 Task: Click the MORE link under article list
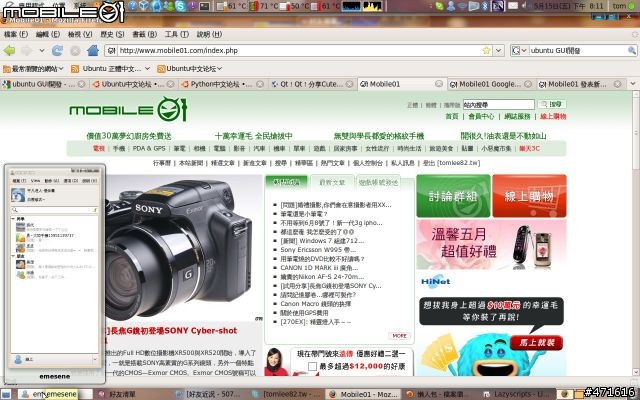click(x=399, y=336)
